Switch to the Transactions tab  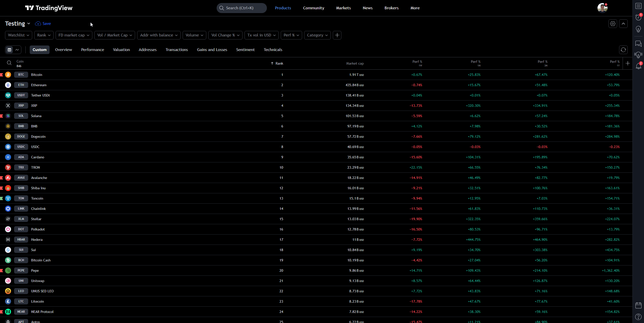tap(177, 50)
